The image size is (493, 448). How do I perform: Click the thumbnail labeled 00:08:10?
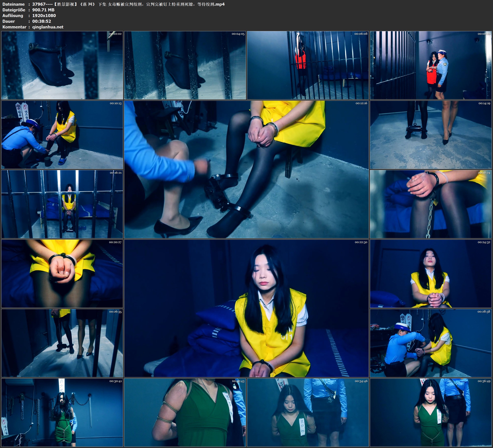(431, 65)
